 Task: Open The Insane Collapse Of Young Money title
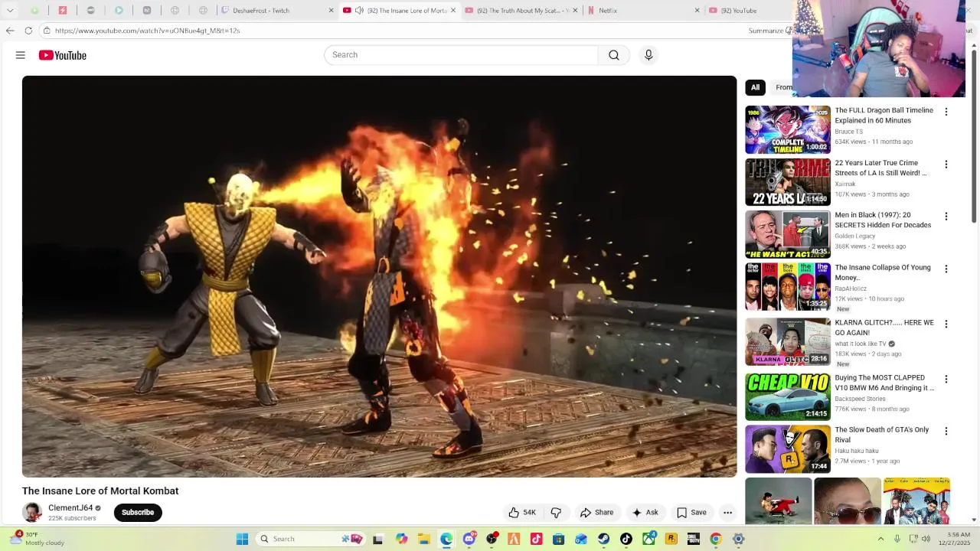click(x=883, y=272)
